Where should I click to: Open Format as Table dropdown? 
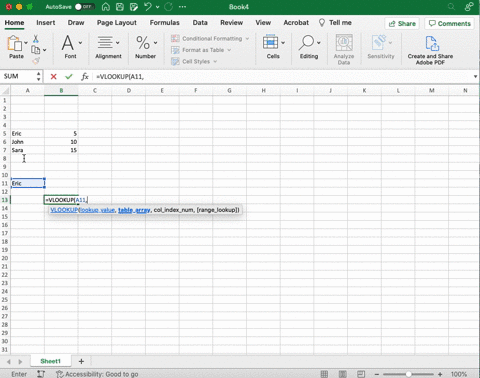click(229, 50)
